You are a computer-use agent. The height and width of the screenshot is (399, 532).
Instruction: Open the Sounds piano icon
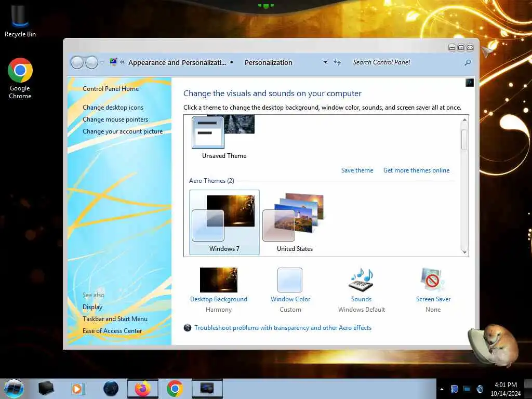[362, 279]
